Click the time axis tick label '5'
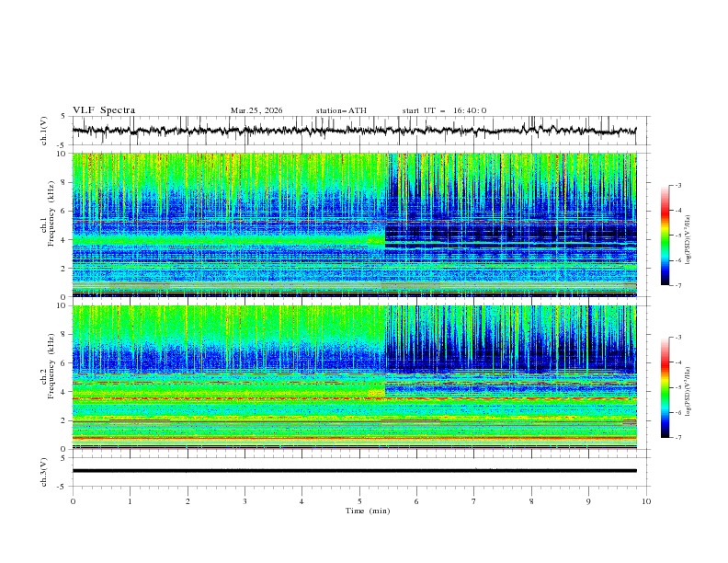 [x=359, y=501]
